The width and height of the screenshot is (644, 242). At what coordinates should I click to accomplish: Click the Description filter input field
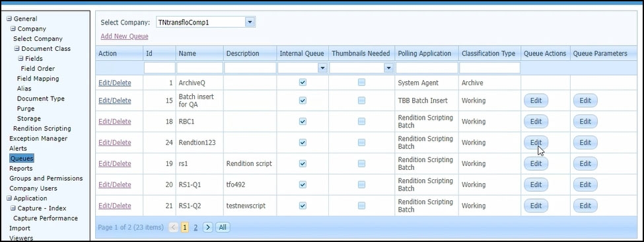coord(250,68)
